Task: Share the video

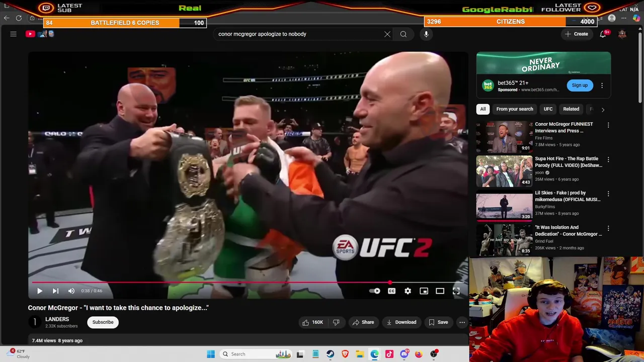Action: point(363,322)
